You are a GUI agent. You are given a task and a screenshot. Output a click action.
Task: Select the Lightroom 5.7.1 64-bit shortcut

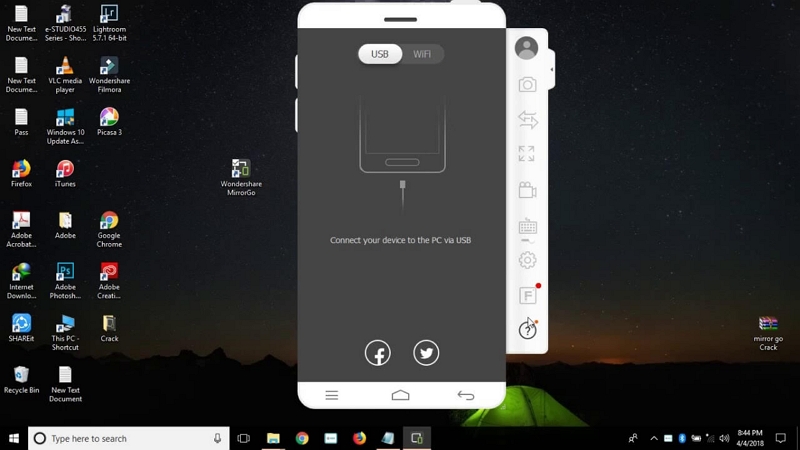pos(109,23)
